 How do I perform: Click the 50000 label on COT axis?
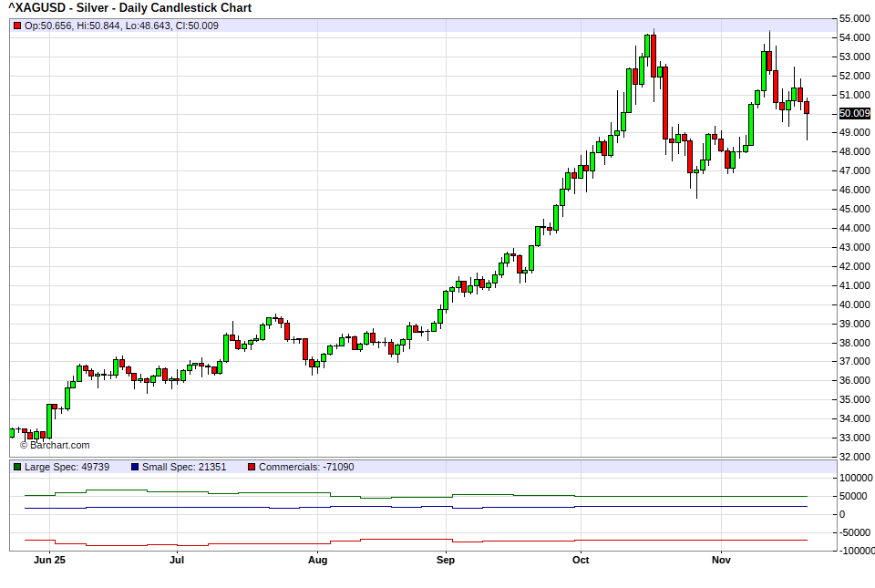click(x=853, y=496)
